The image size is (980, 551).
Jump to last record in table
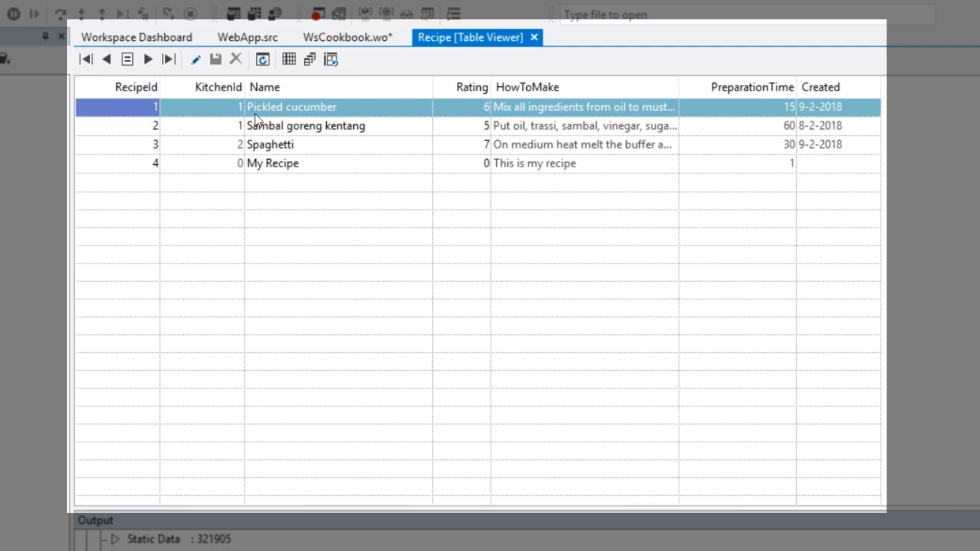coord(168,60)
